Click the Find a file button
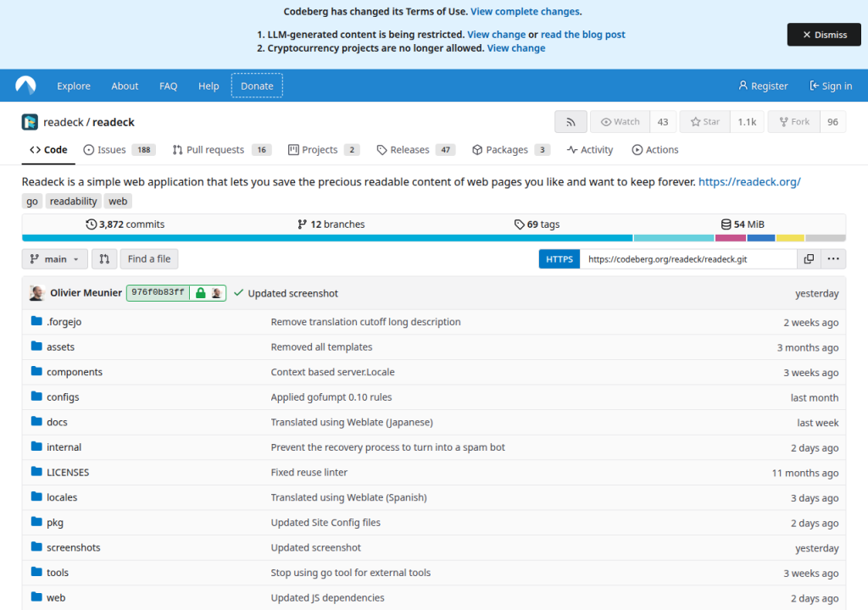Viewport: 868px width, 610px height. 149,258
